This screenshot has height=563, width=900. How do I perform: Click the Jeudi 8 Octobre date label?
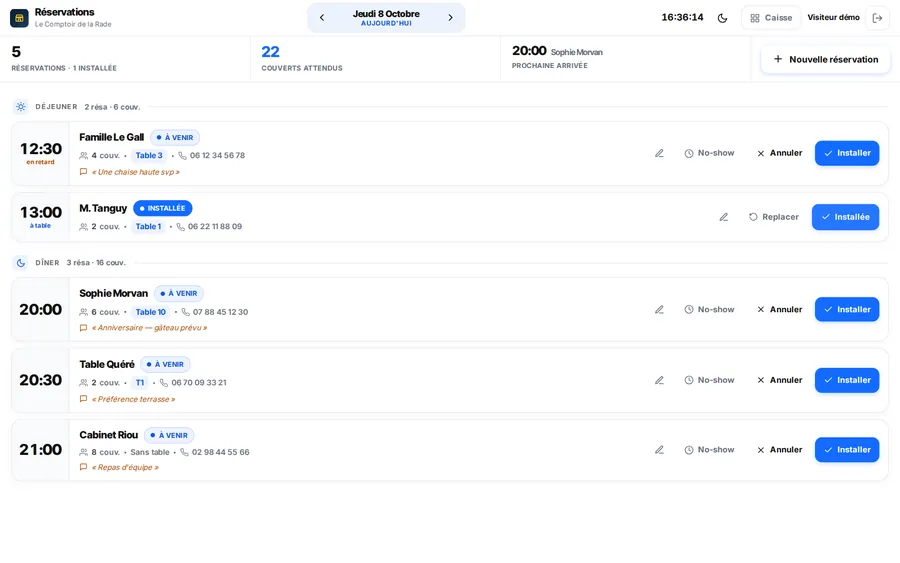[386, 14]
